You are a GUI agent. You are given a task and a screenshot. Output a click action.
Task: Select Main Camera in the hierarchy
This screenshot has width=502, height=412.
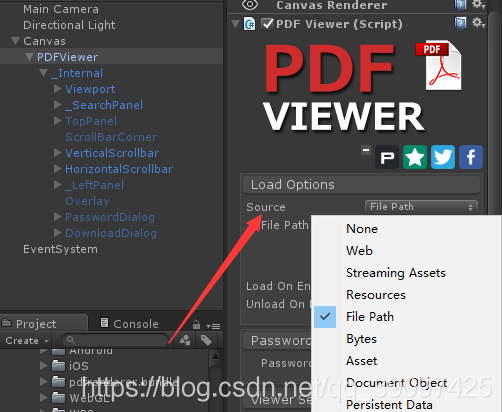pos(61,9)
